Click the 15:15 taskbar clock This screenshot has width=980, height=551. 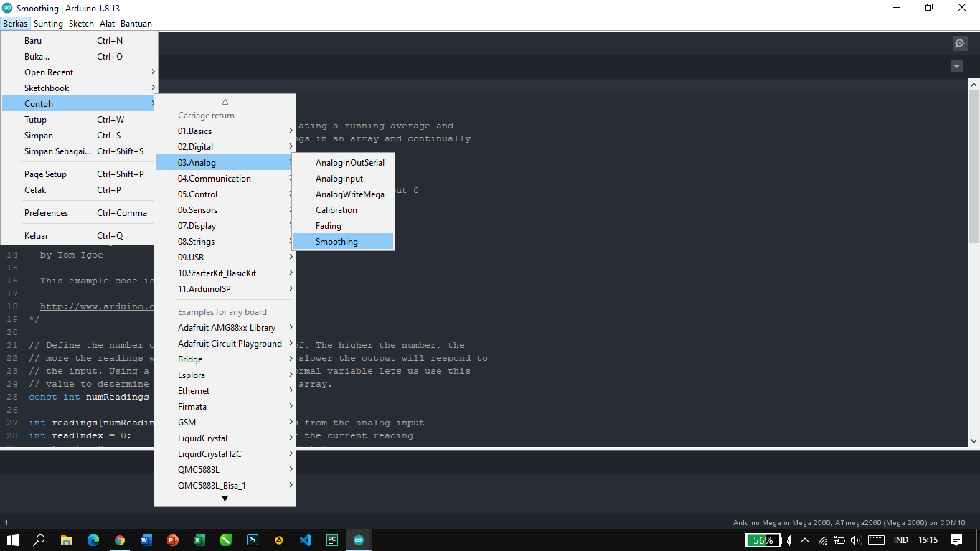928,540
